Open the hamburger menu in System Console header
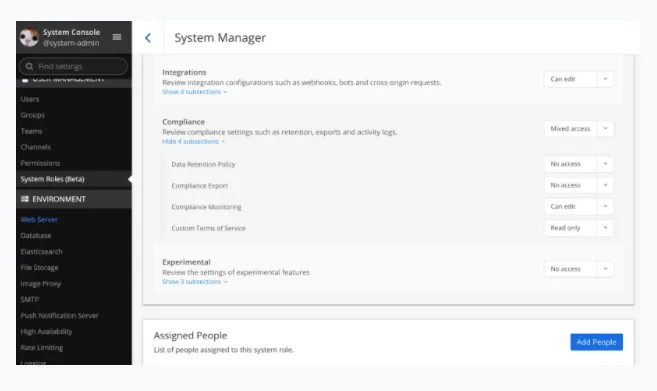The height and width of the screenshot is (391, 657). 117,37
